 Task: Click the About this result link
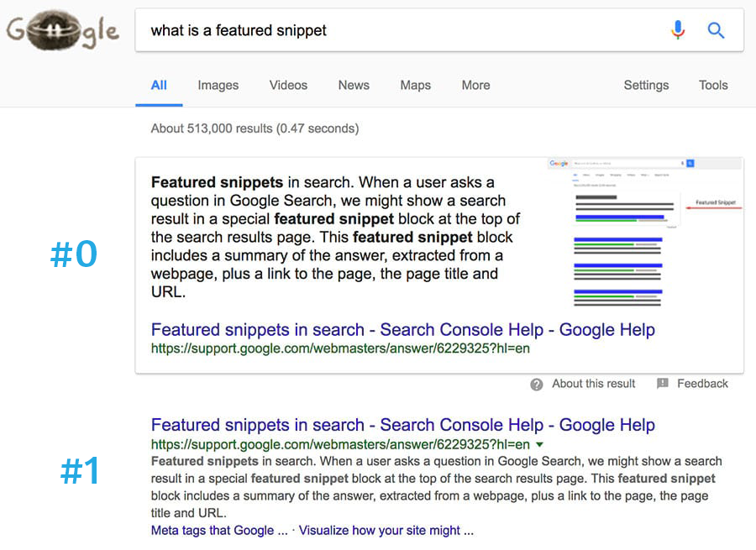594,384
